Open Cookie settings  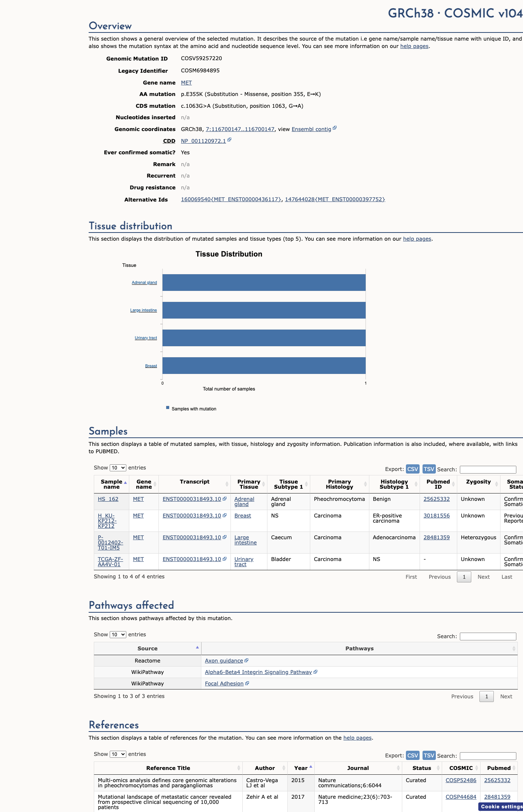[501, 806]
